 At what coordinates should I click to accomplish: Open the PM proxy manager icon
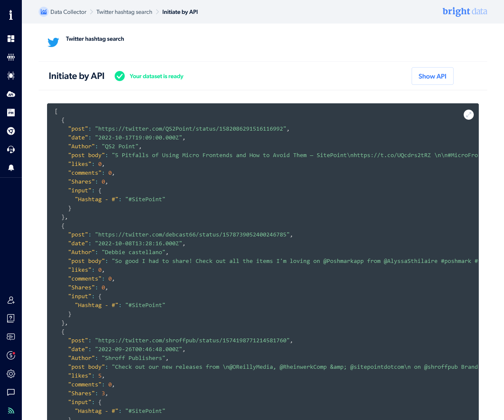(11, 112)
